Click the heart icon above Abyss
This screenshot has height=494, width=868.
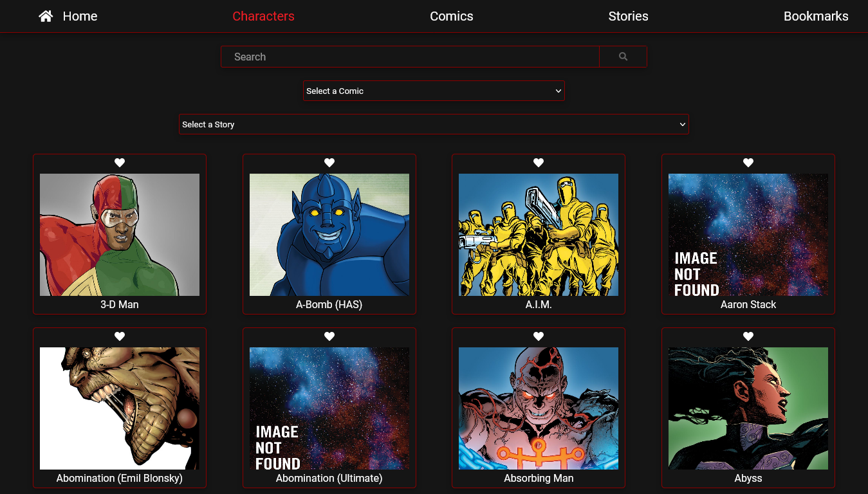(x=748, y=336)
